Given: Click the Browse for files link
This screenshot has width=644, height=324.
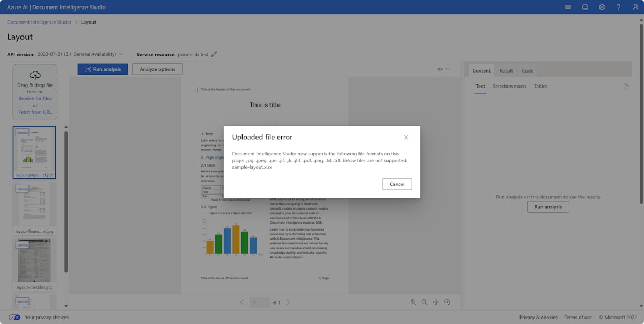Looking at the screenshot, I should click(x=35, y=98).
